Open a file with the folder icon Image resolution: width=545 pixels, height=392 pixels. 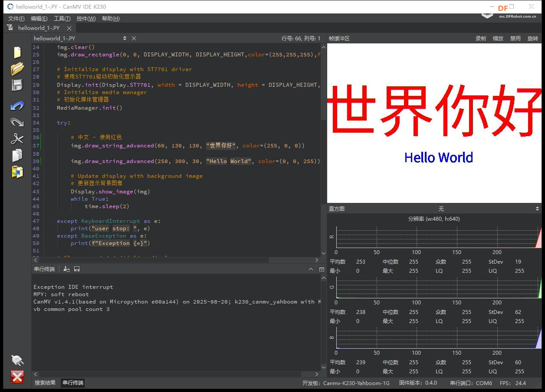16,68
